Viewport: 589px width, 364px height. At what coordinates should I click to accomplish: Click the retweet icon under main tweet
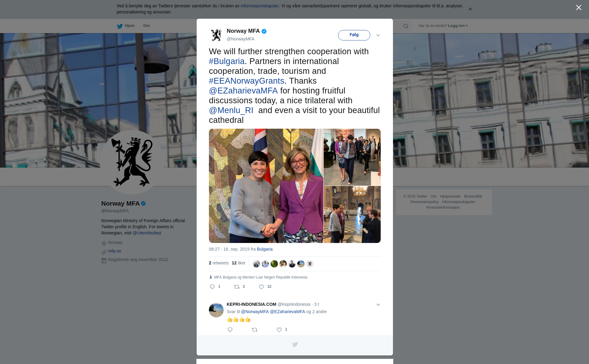pyautogui.click(x=237, y=287)
